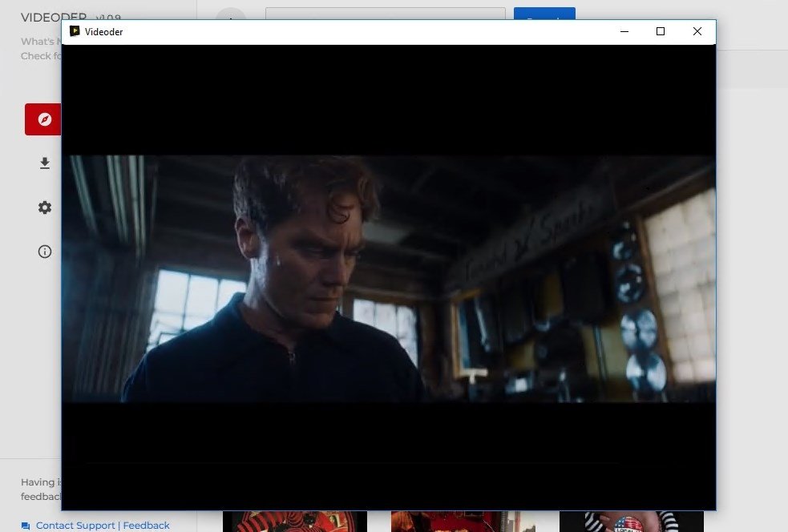Click the playing video frame in player
The image size is (788, 532).
coord(389,279)
